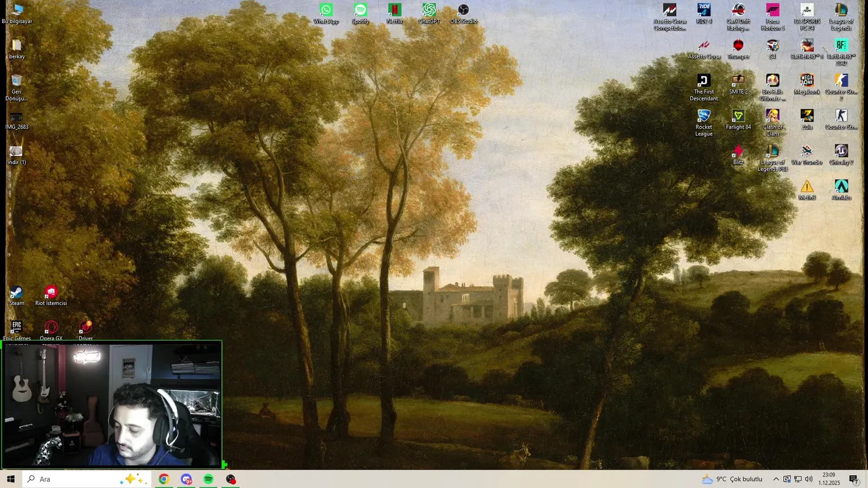Open clock and calendar at 23:09
This screenshot has width=868, height=488.
point(829,479)
